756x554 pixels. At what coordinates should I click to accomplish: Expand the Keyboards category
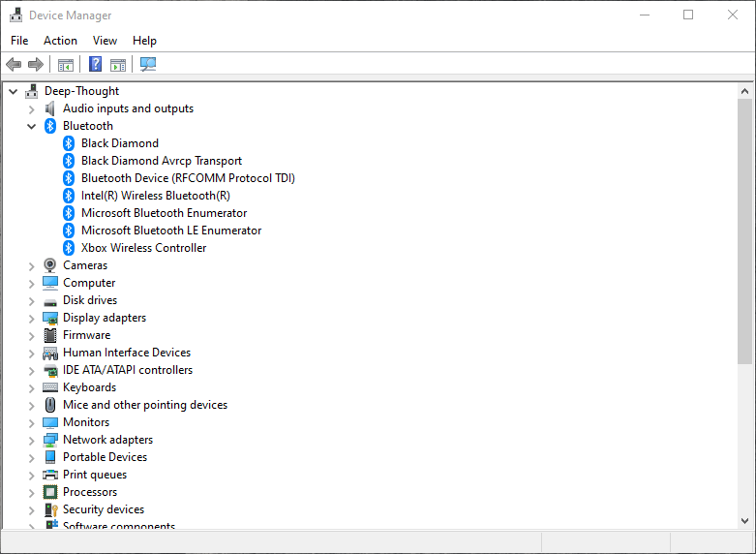click(x=32, y=388)
